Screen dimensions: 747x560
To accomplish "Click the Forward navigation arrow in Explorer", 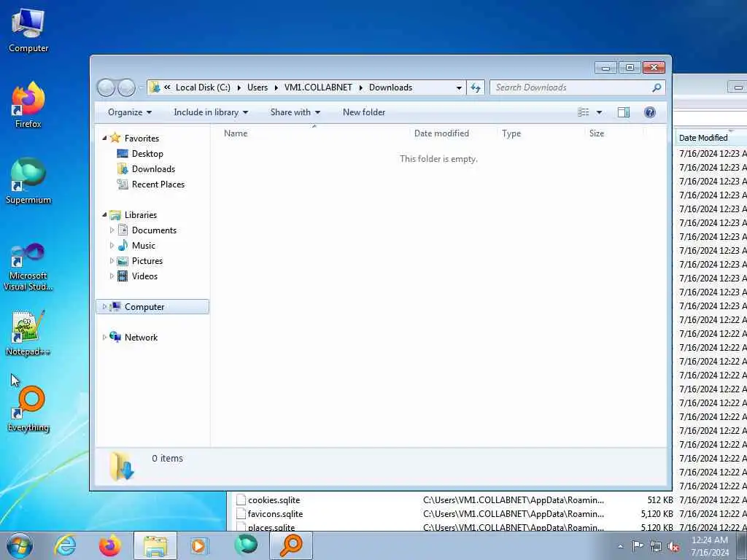I will [126, 87].
